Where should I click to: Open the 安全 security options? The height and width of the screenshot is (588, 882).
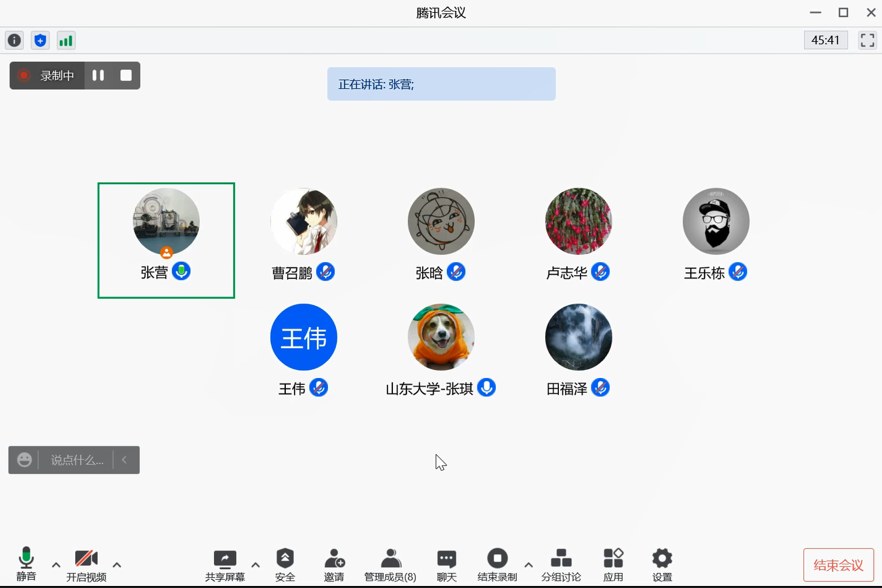285,565
